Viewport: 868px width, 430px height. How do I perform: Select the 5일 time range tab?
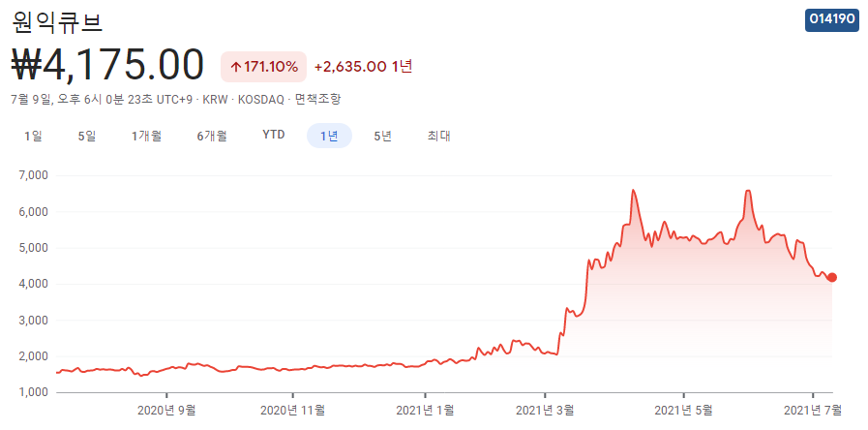pos(87,136)
